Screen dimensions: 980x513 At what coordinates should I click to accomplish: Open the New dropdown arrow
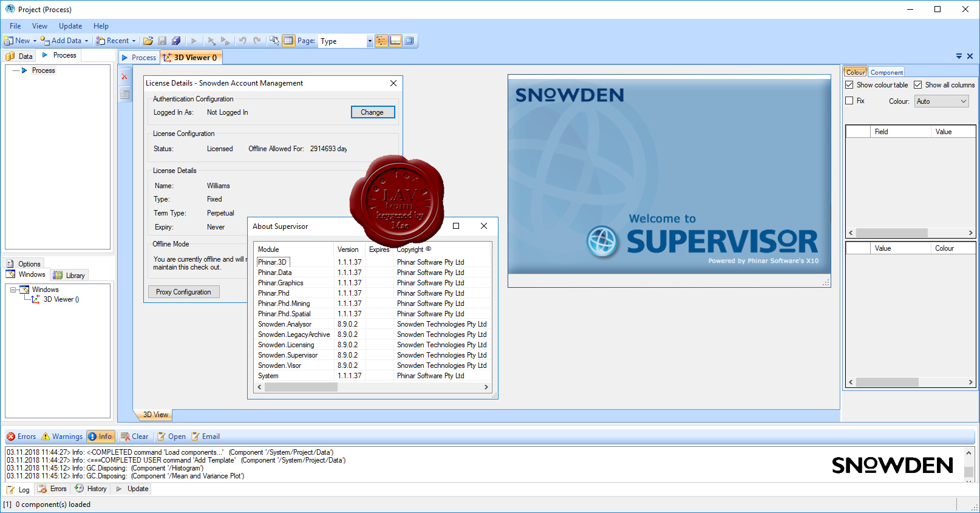tap(35, 41)
